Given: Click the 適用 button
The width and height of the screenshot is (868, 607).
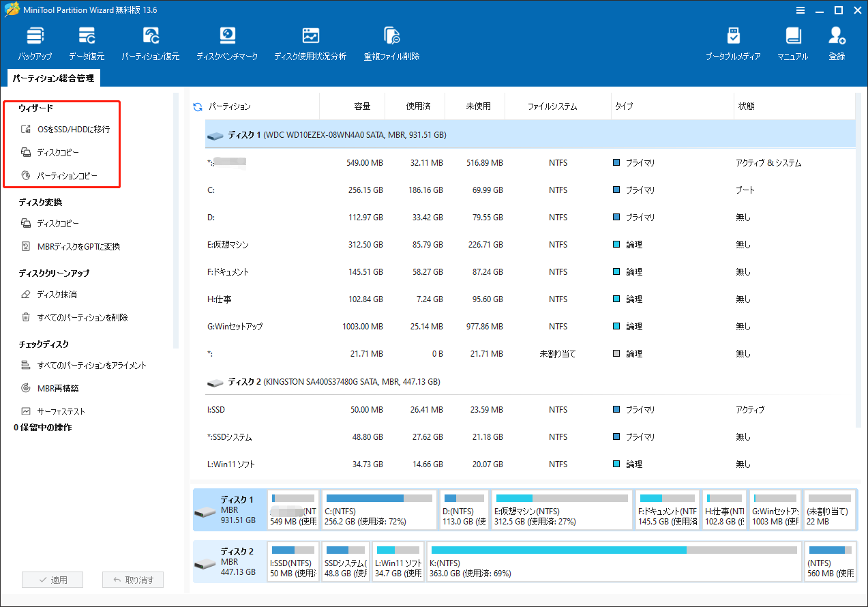Looking at the screenshot, I should pos(52,580).
